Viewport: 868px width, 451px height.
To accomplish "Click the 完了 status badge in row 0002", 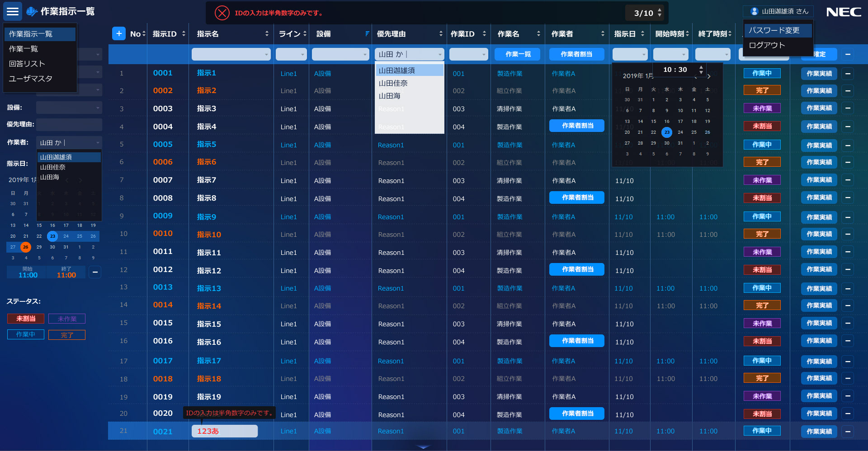I will coord(762,90).
